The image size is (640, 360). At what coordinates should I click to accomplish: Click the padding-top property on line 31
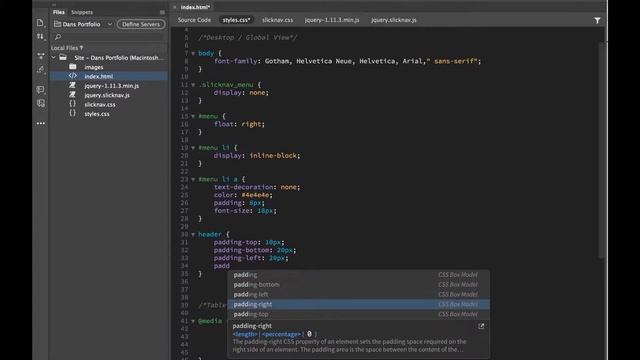(x=237, y=242)
